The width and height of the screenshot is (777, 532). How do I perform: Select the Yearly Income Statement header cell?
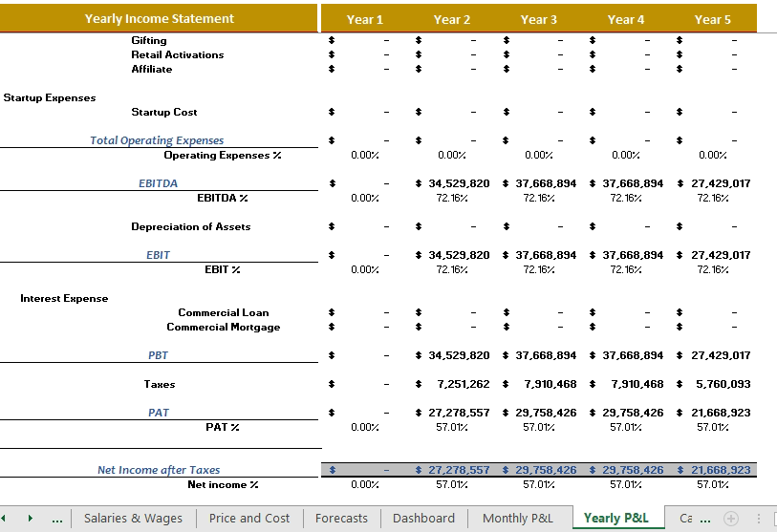click(x=159, y=18)
